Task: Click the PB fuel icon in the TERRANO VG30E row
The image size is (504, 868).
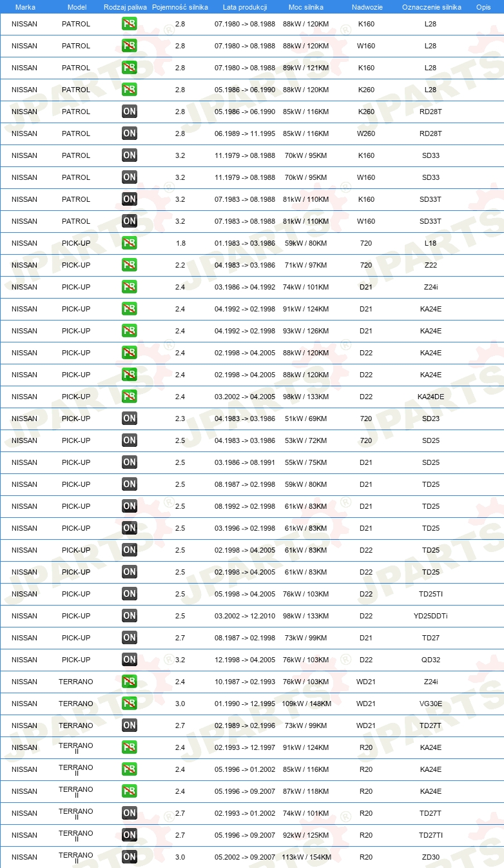Action: tap(130, 704)
